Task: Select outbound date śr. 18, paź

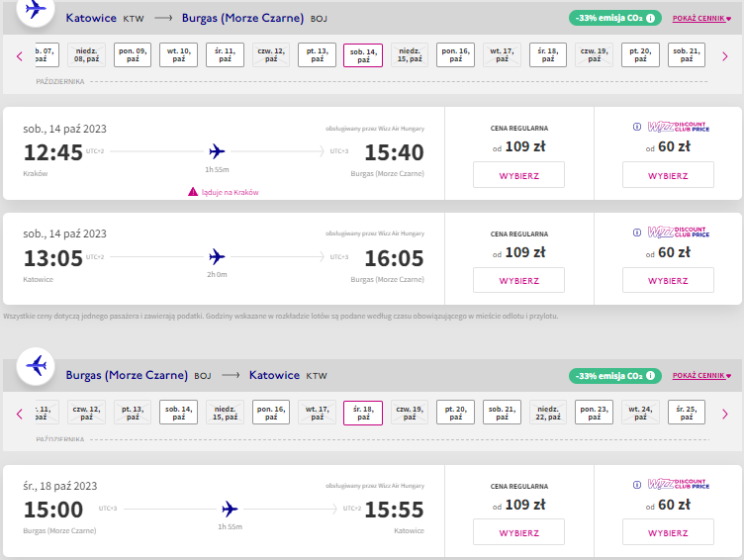Action: (547, 54)
